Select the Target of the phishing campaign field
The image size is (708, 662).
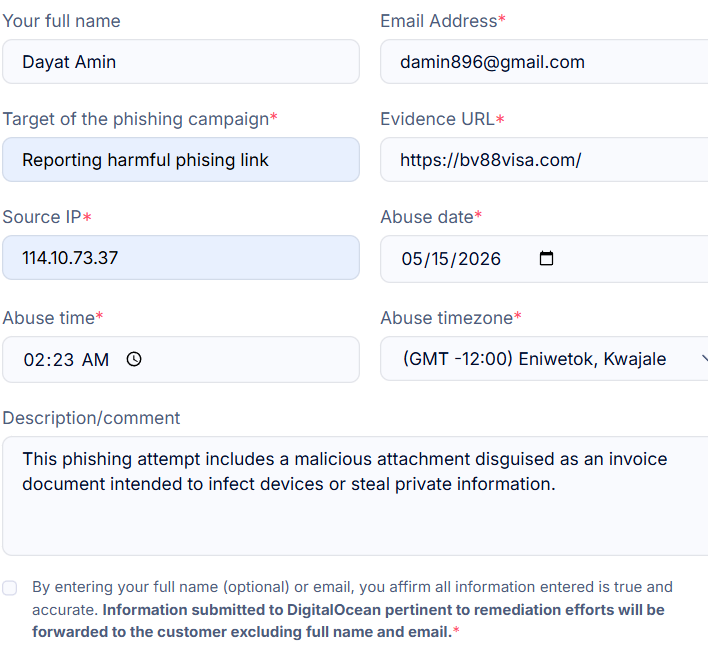click(181, 160)
